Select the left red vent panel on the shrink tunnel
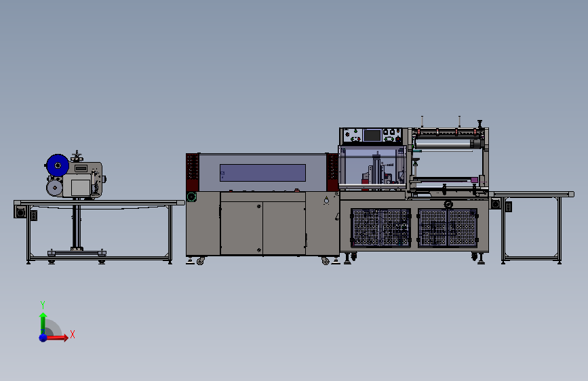The height and width of the screenshot is (381, 588). pos(193,172)
